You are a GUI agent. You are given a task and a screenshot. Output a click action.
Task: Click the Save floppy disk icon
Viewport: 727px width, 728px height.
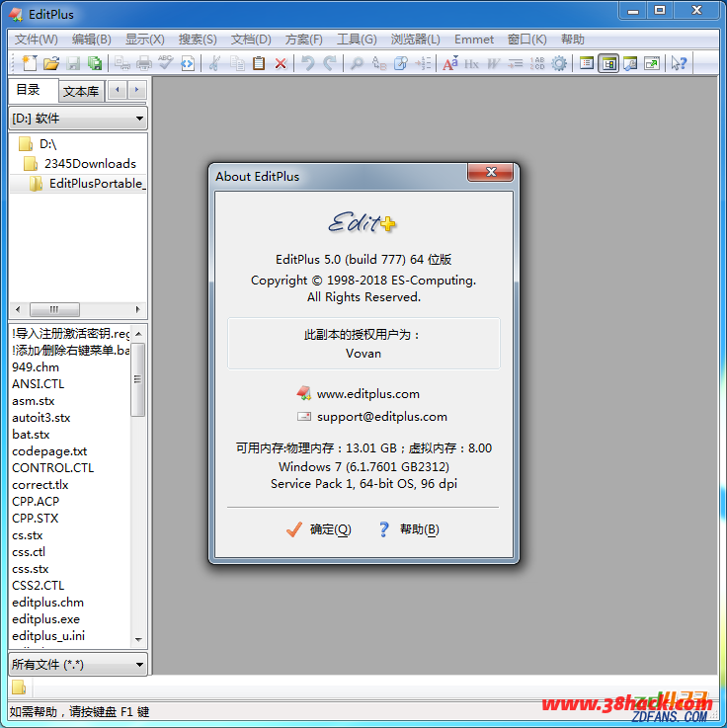point(73,63)
